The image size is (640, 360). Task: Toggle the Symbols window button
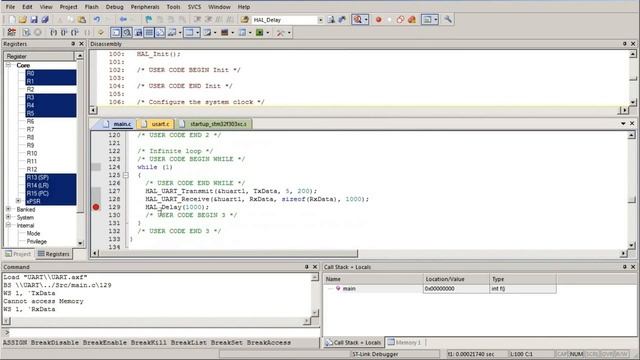[138, 32]
